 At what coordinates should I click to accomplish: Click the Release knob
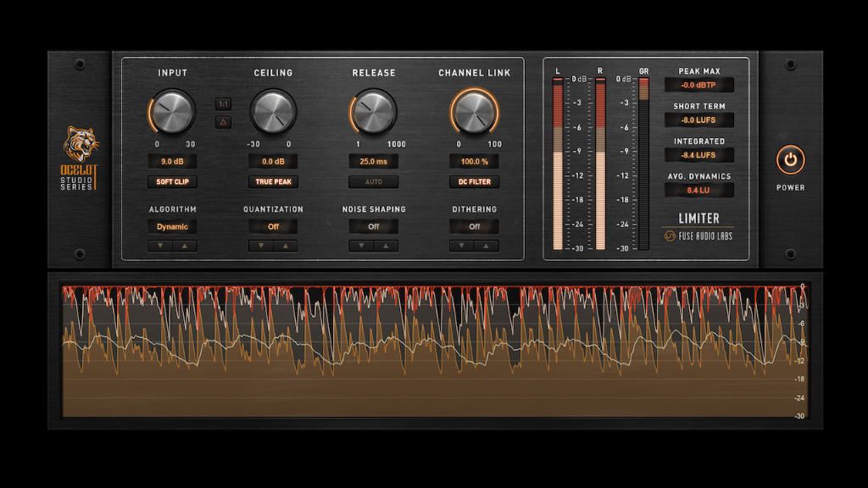tap(374, 111)
